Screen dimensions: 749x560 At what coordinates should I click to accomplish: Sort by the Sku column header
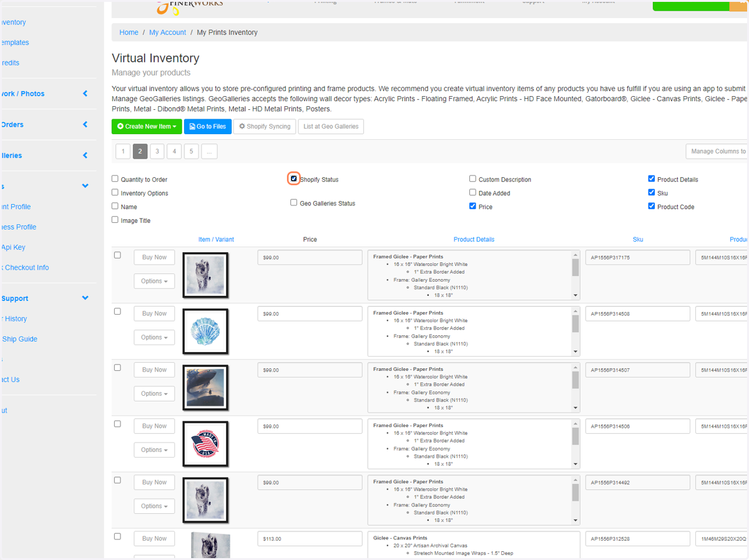tap(638, 239)
